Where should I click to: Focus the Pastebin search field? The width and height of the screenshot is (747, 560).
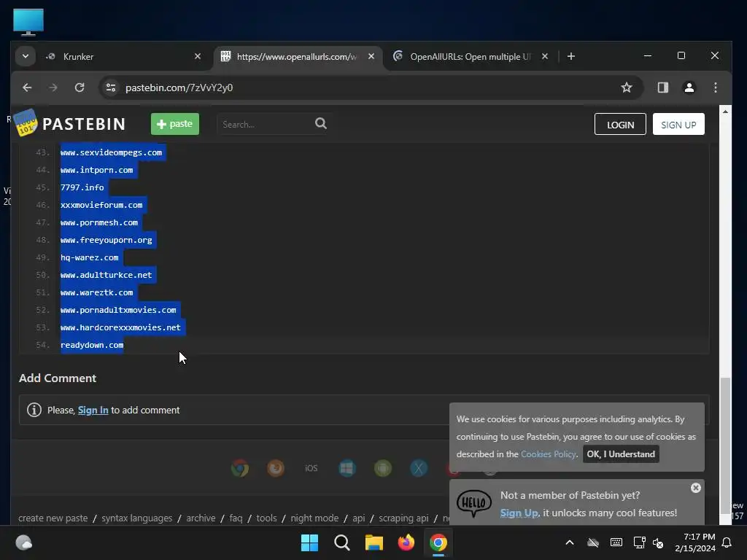pyautogui.click(x=264, y=124)
